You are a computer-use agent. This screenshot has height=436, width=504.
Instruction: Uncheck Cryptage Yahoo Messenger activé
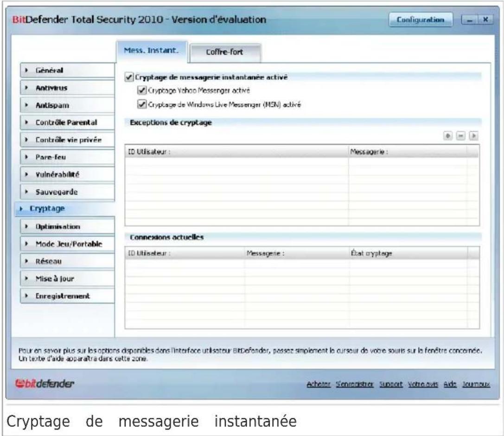pos(142,90)
